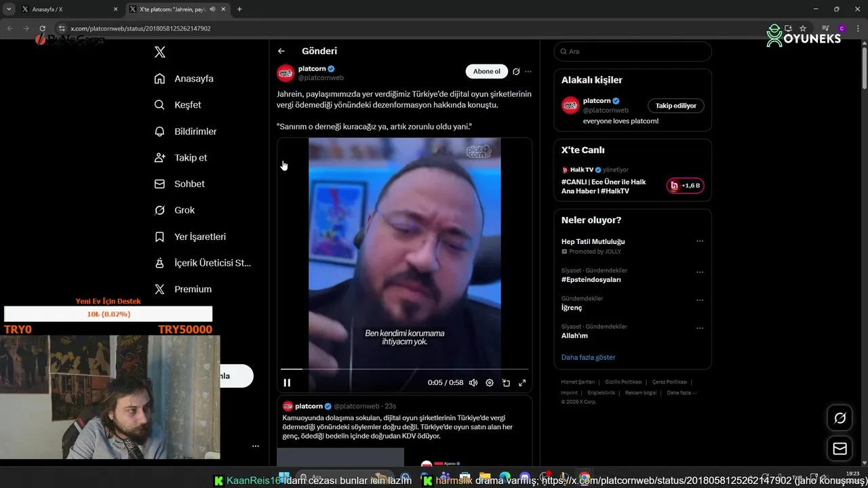Image resolution: width=868 pixels, height=488 pixels.
Task: Click the browser back arrow
Action: [x=9, y=28]
